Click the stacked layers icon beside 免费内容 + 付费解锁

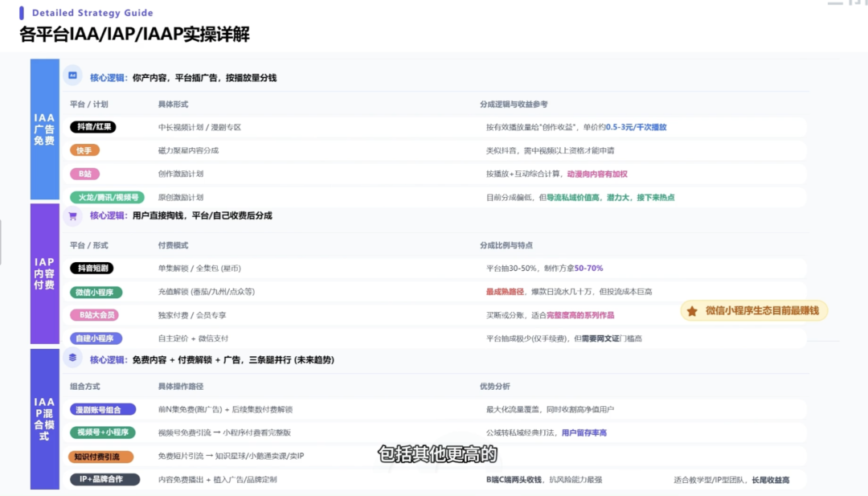[72, 359]
